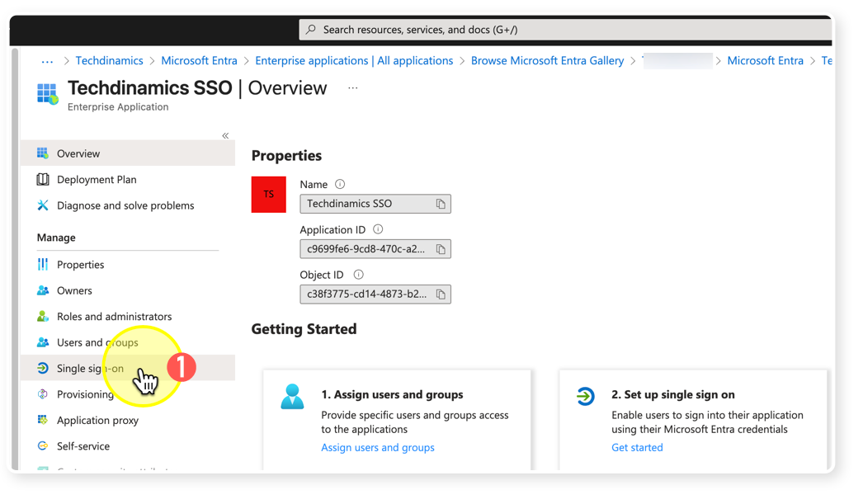Image resolution: width=863 pixels, height=504 pixels.
Task: Click the Enterprise Application header icon
Action: (x=47, y=94)
